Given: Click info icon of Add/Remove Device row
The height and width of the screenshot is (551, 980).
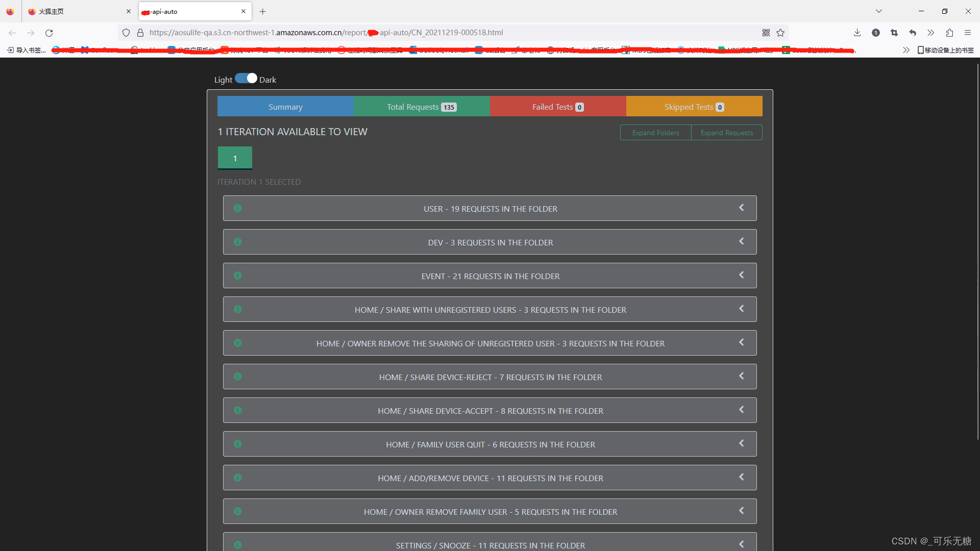Looking at the screenshot, I should tap(238, 478).
